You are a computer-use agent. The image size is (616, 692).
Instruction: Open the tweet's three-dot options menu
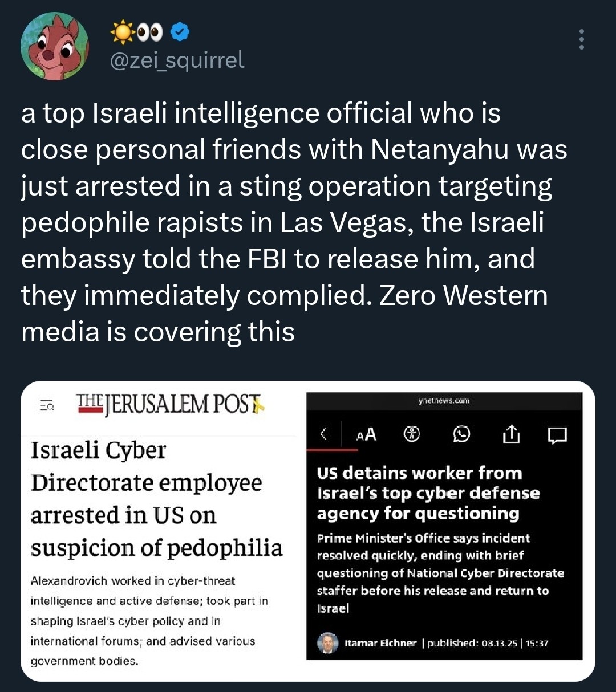pos(582,39)
